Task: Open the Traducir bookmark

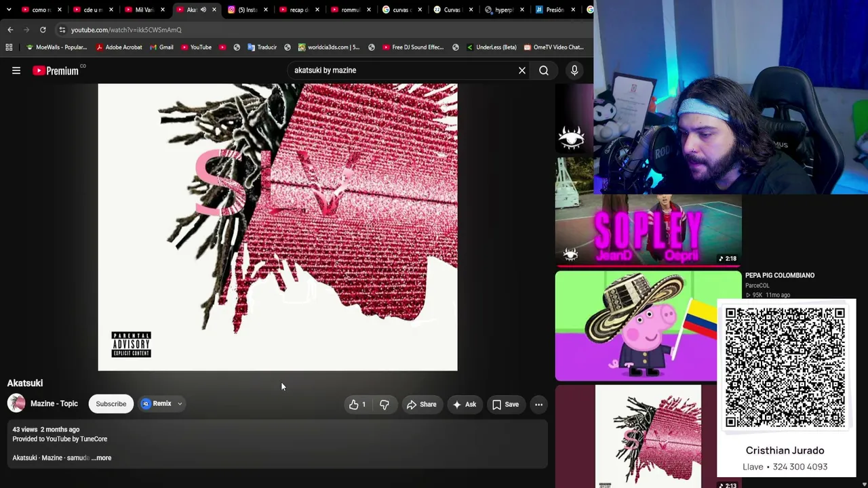Action: tap(262, 47)
